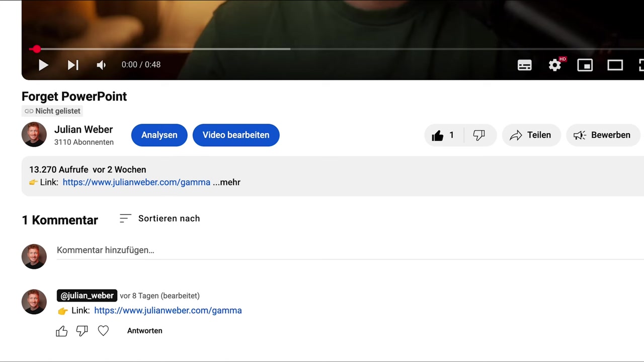Viewport: 644px width, 362px height.
Task: Share the video via Teilen
Action: (531, 135)
